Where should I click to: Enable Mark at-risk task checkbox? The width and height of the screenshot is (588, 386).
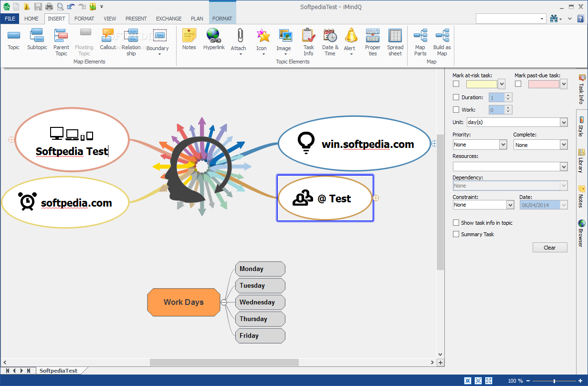pyautogui.click(x=456, y=84)
